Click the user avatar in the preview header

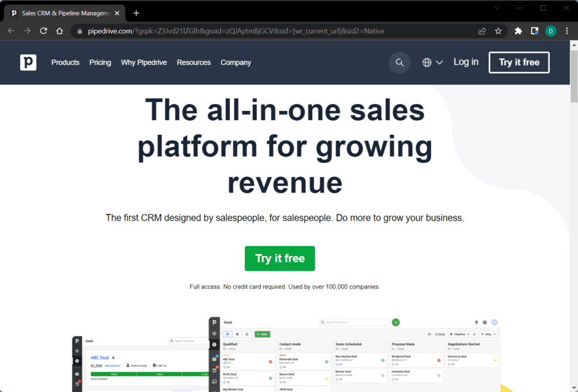coord(495,322)
